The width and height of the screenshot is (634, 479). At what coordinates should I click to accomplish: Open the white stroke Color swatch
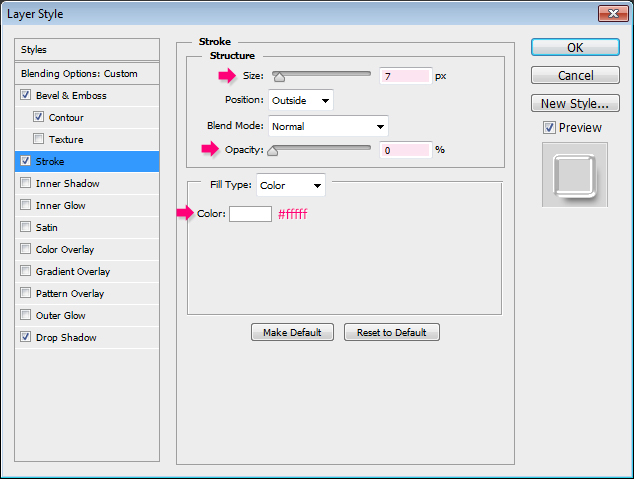(x=250, y=214)
